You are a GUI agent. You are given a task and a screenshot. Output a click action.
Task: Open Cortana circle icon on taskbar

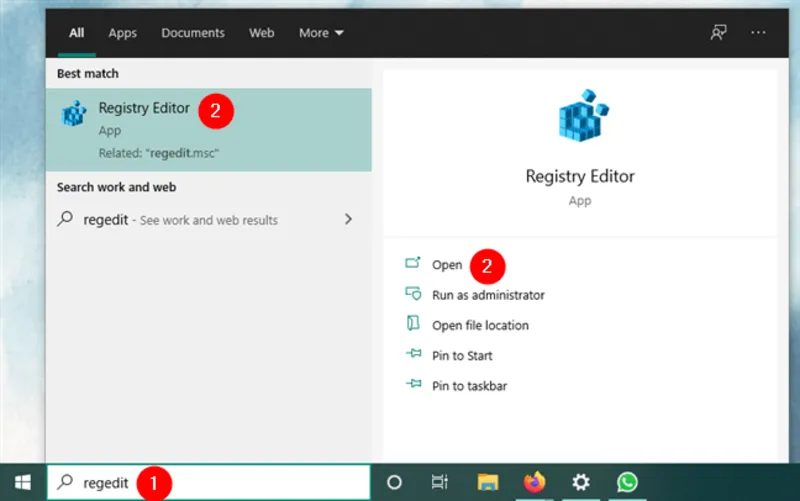click(x=394, y=481)
